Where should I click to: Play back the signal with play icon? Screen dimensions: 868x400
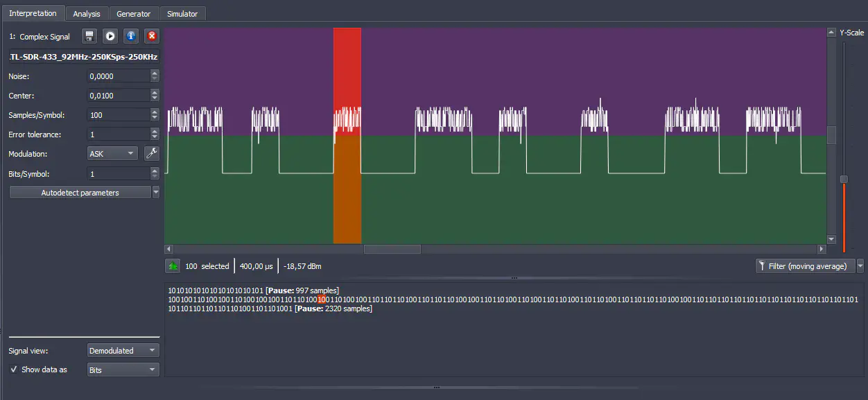110,36
